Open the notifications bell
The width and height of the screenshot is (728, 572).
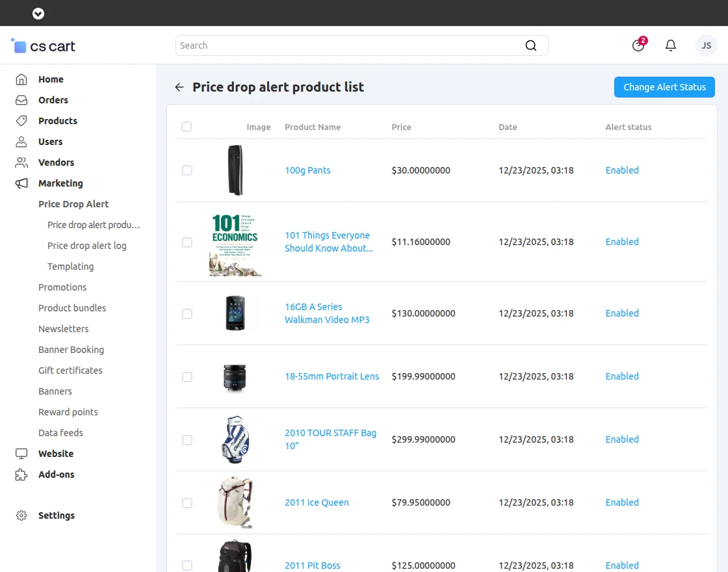click(671, 45)
